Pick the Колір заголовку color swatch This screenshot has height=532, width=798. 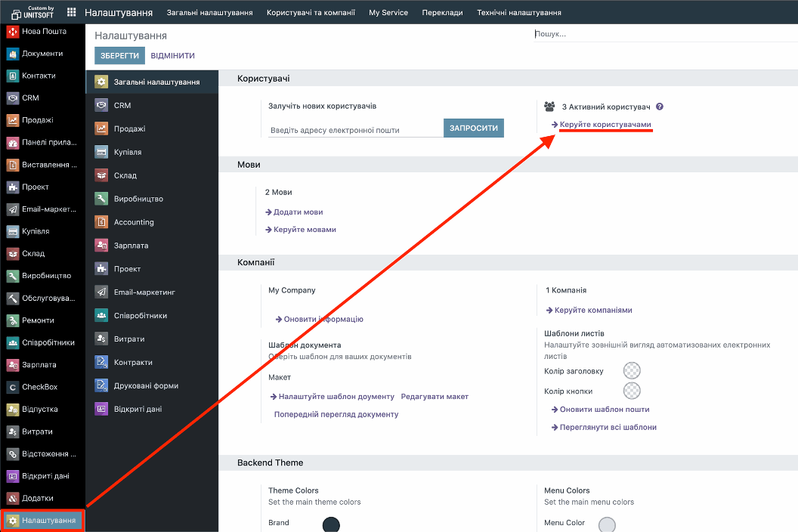point(632,370)
